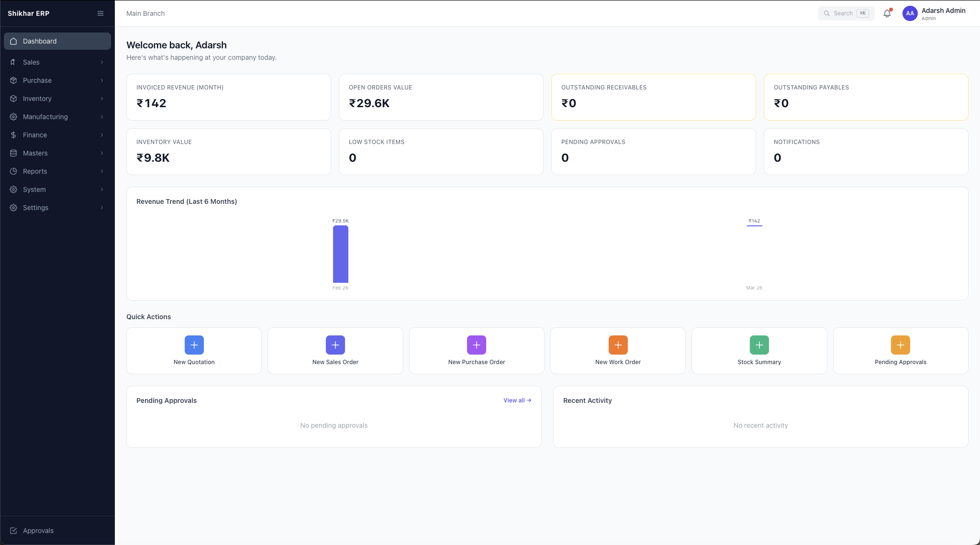This screenshot has width=980, height=545.
Task: Open Outstanding Payables card
Action: [866, 97]
